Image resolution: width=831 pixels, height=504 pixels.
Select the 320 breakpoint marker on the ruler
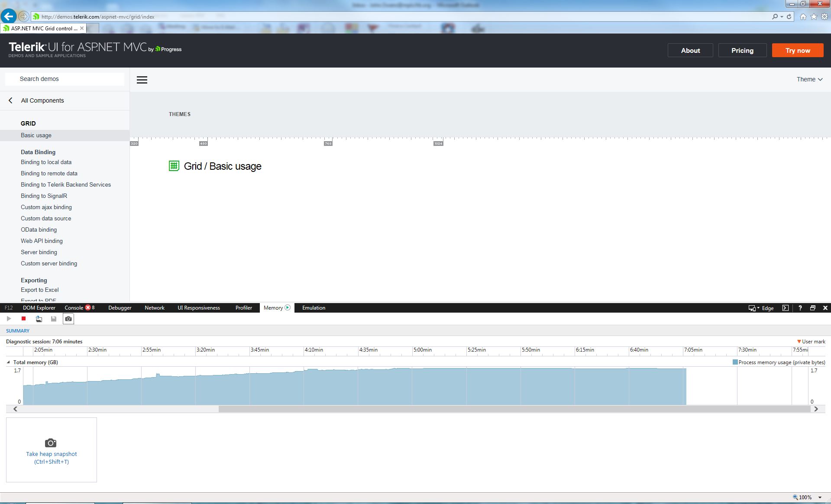(134, 143)
